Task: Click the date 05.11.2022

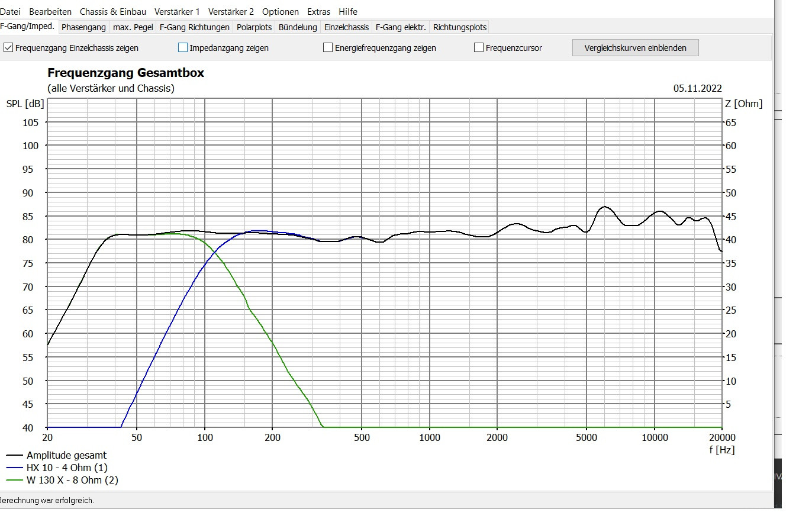Action: point(698,89)
